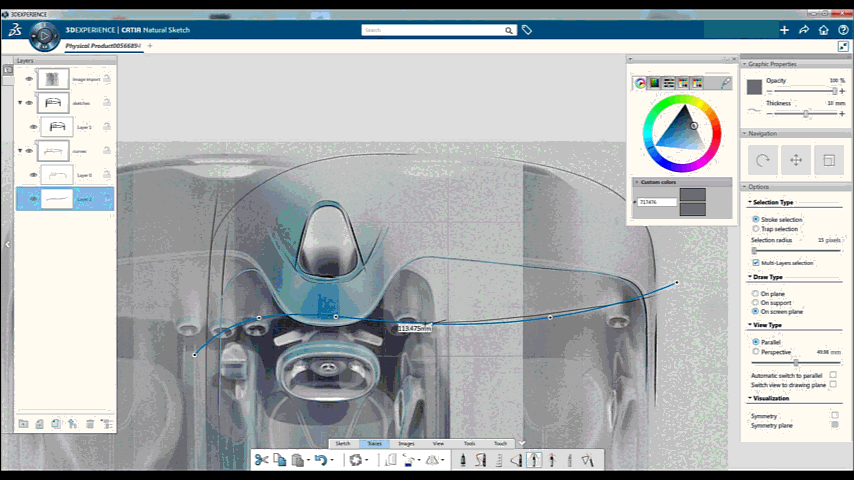Image resolution: width=854 pixels, height=480 pixels.
Task: Click the Paste clipboard icon
Action: tap(297, 460)
